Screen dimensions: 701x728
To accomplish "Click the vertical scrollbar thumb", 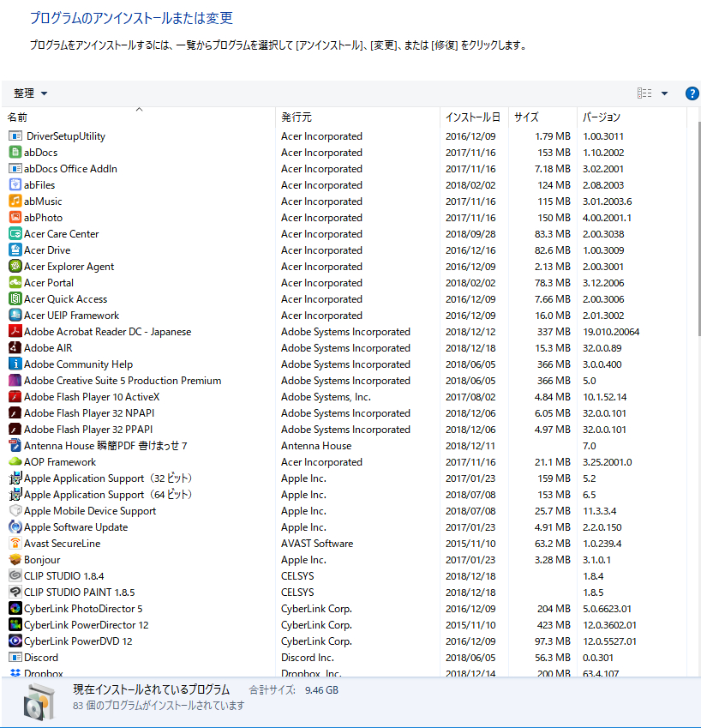I will point(699,227).
